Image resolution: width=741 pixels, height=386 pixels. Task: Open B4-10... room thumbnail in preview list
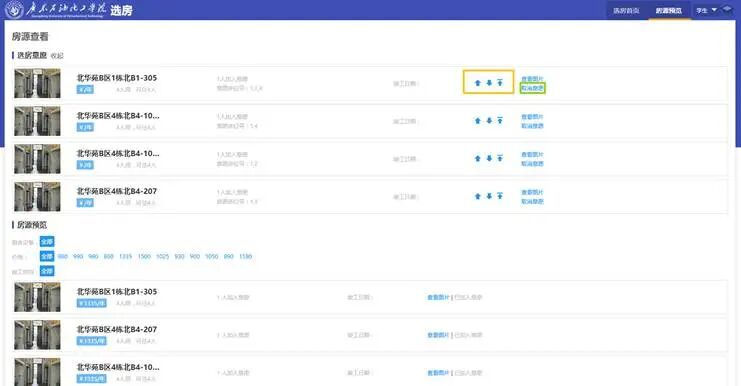(x=37, y=372)
